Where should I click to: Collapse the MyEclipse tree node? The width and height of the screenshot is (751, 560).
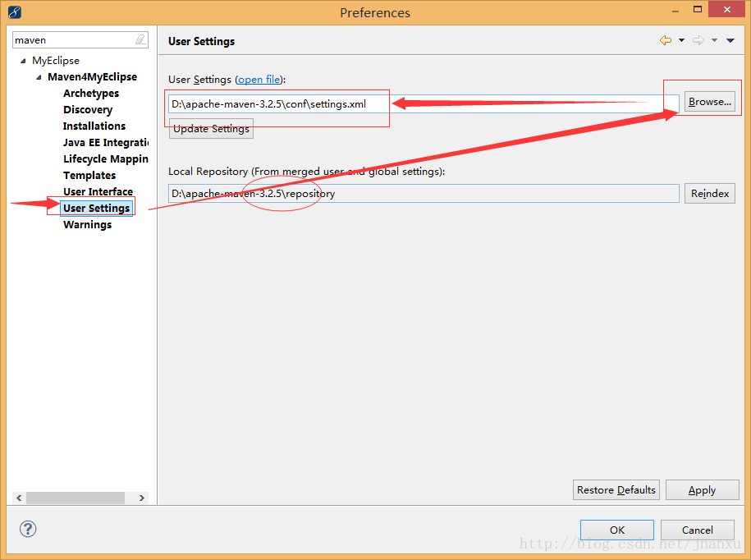tap(23, 61)
